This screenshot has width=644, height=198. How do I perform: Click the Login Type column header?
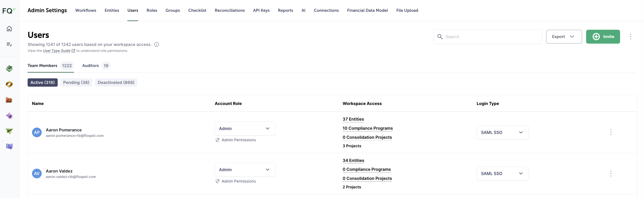click(x=488, y=103)
